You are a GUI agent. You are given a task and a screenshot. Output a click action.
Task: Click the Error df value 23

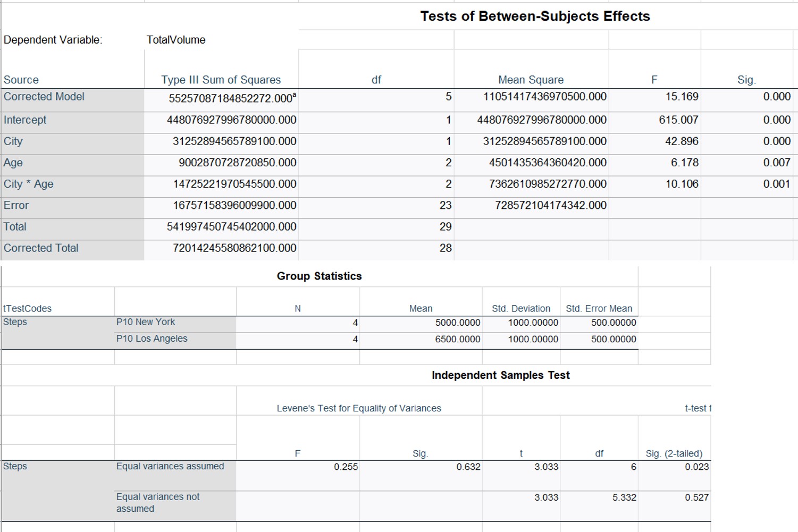coord(446,205)
